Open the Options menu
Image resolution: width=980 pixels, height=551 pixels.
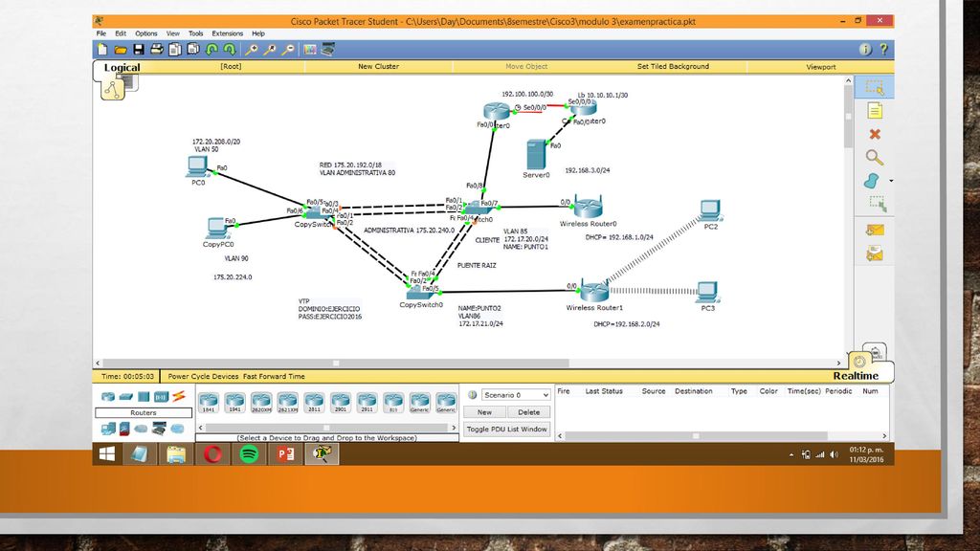(146, 33)
